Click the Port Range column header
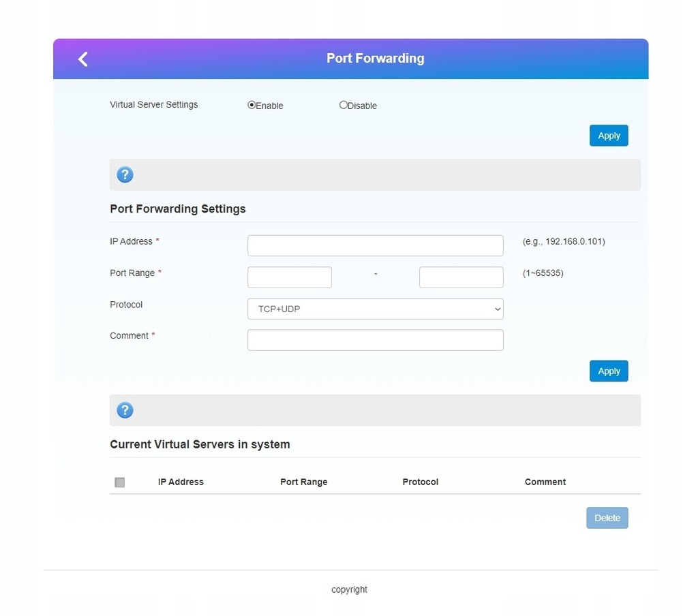698x616 pixels. coord(303,482)
